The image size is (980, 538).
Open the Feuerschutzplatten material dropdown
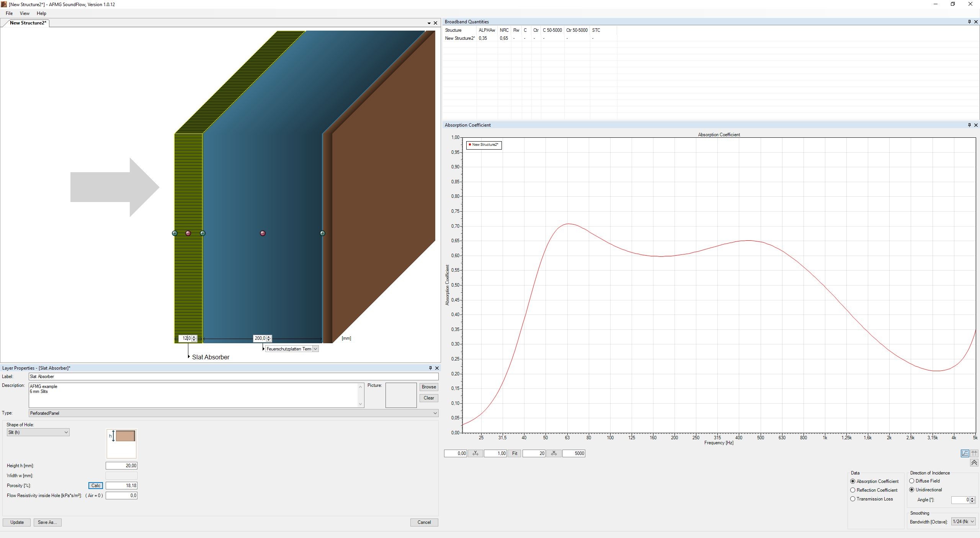pyautogui.click(x=315, y=349)
